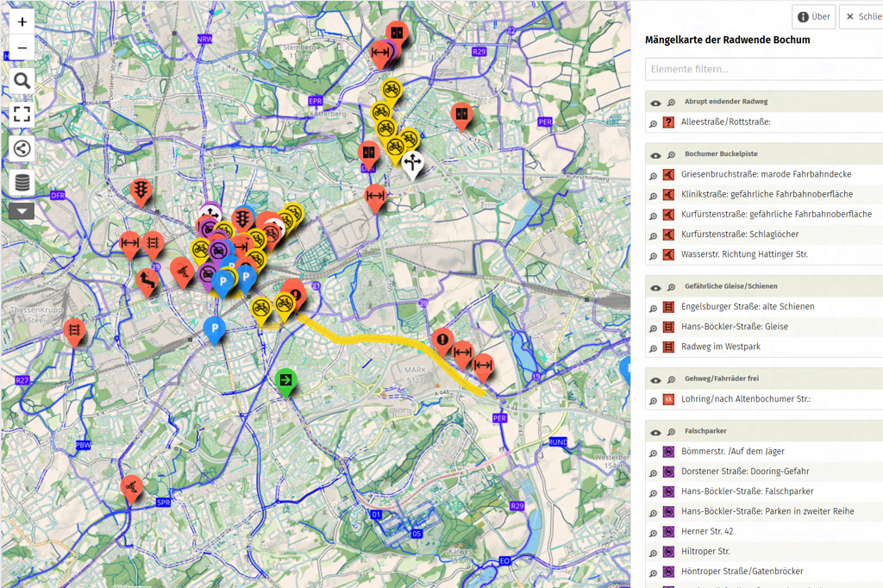Expand more map controls arrow
Screen dimensions: 883x588
(22, 211)
